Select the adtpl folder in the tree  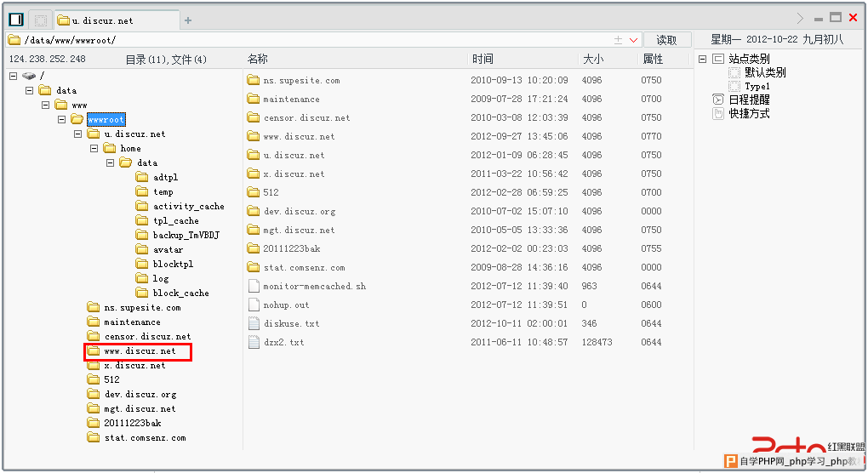[x=166, y=177]
